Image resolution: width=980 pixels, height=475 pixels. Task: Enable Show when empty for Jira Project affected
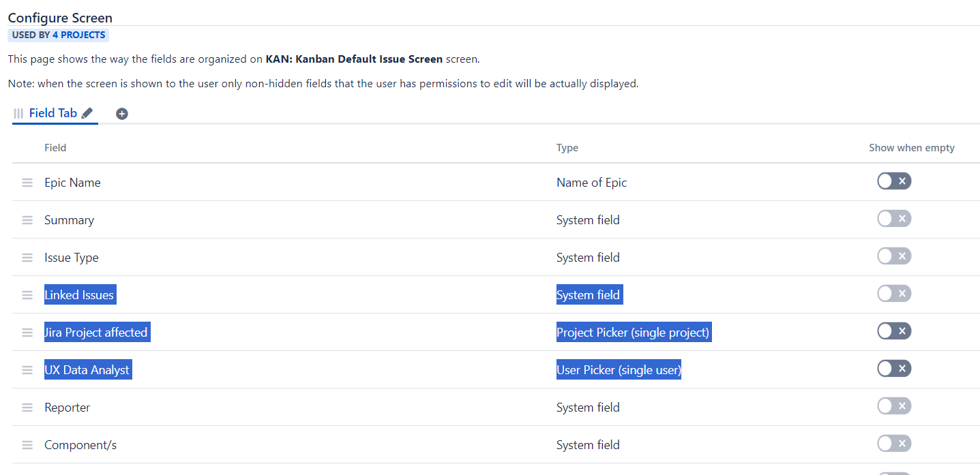point(894,331)
